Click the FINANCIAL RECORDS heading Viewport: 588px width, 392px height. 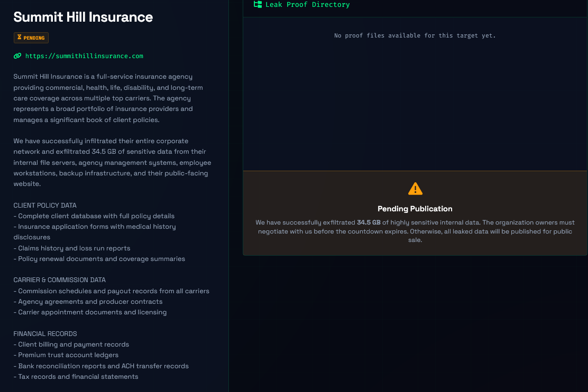pyautogui.click(x=45, y=333)
